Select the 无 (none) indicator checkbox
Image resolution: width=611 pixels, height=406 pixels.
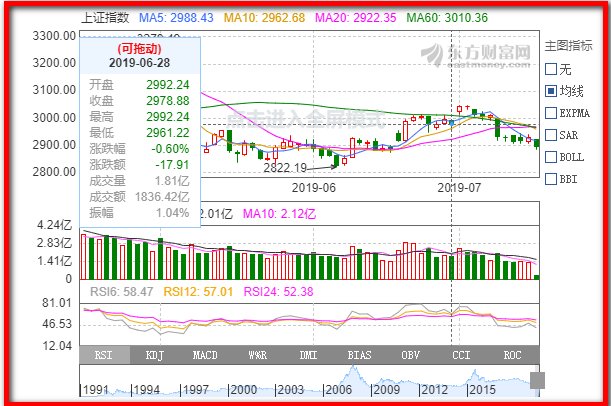pyautogui.click(x=551, y=69)
